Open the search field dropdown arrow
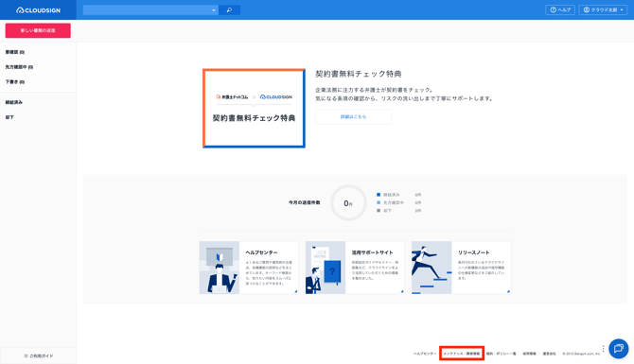 (x=214, y=10)
